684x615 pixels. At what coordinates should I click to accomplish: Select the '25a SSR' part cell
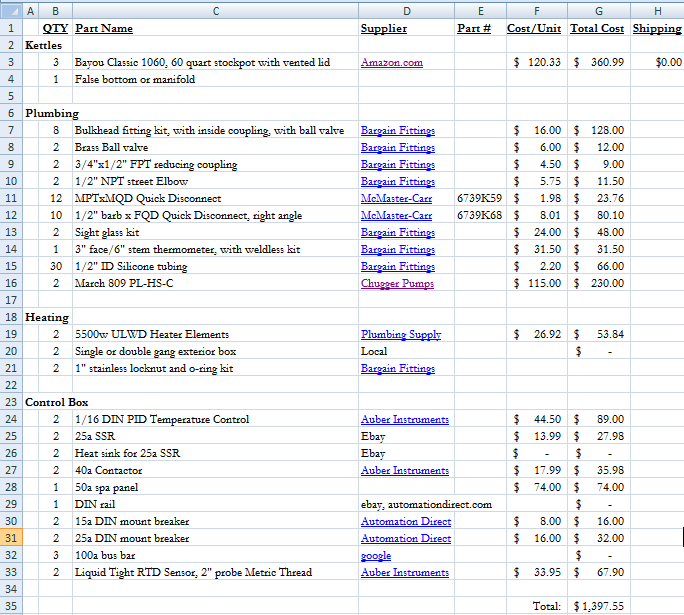click(215, 437)
